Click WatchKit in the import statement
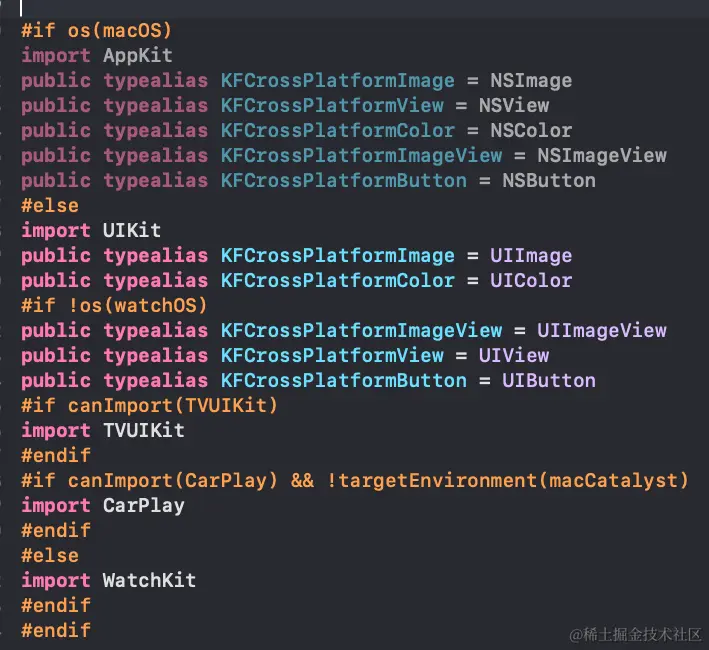The image size is (709, 650). click(x=149, y=581)
